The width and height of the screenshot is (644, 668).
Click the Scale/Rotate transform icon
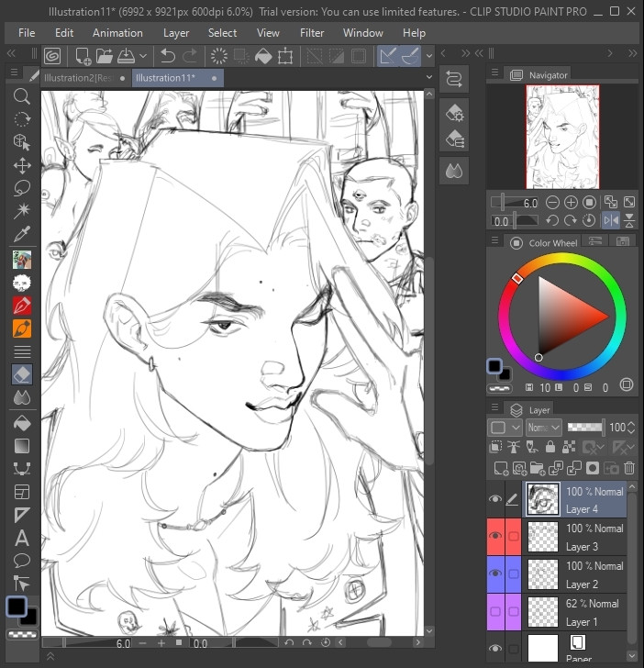pyautogui.click(x=285, y=56)
